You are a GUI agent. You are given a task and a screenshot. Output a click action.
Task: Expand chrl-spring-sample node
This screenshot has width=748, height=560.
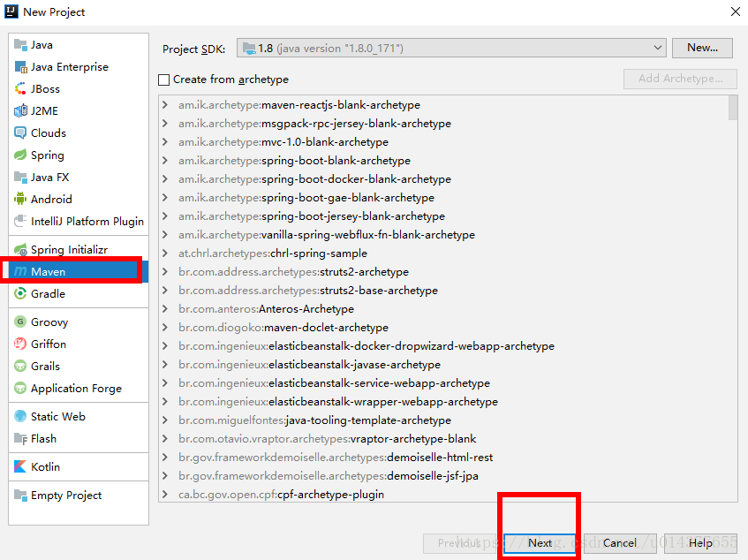pos(165,254)
